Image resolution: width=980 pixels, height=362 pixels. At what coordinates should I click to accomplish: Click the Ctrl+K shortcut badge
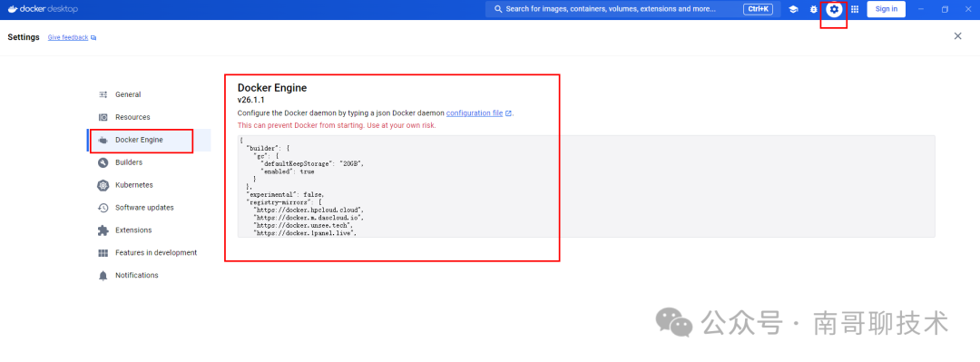point(758,9)
